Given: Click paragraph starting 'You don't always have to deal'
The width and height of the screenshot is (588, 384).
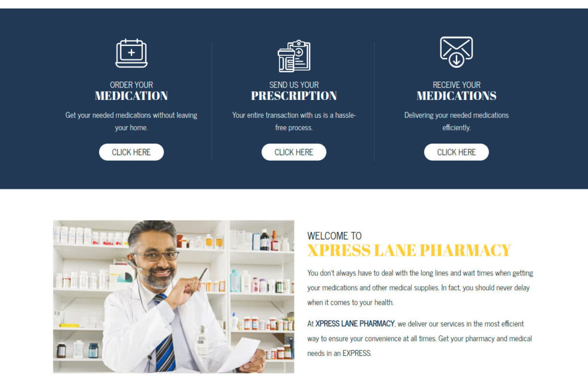Looking at the screenshot, I should click(420, 288).
